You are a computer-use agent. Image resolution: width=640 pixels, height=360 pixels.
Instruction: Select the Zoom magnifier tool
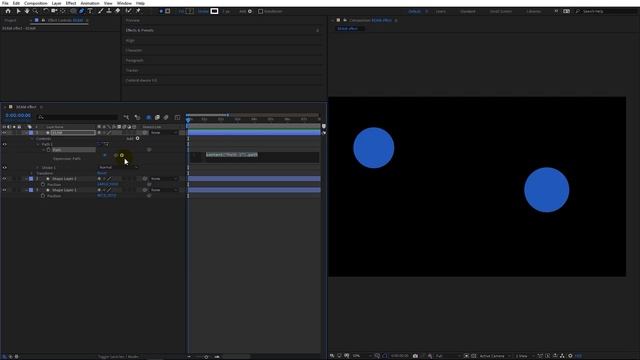(36, 11)
